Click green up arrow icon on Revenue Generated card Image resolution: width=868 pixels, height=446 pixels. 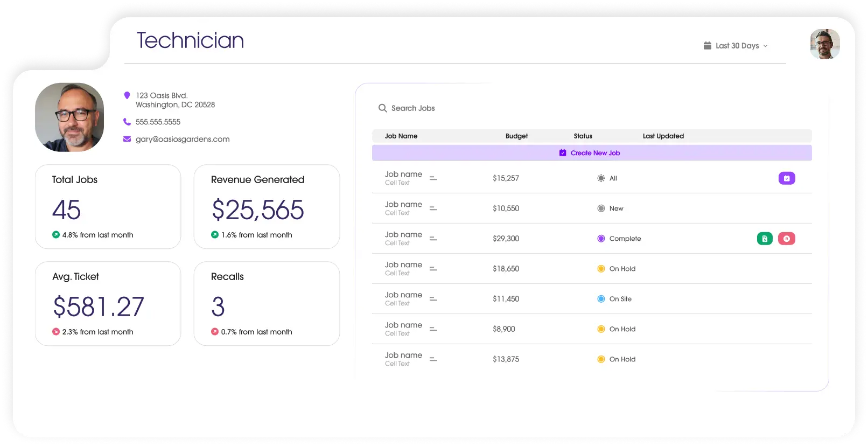(215, 235)
